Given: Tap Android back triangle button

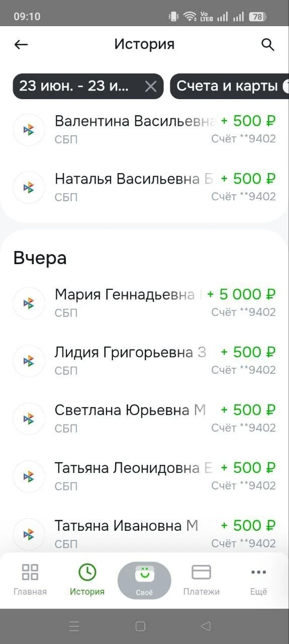Looking at the screenshot, I should (x=206, y=626).
